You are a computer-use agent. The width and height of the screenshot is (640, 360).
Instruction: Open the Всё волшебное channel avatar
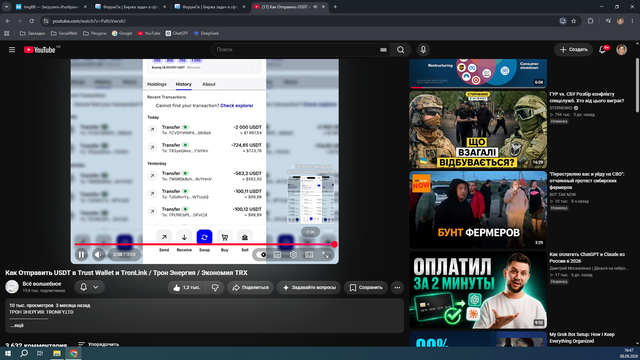pos(12,287)
